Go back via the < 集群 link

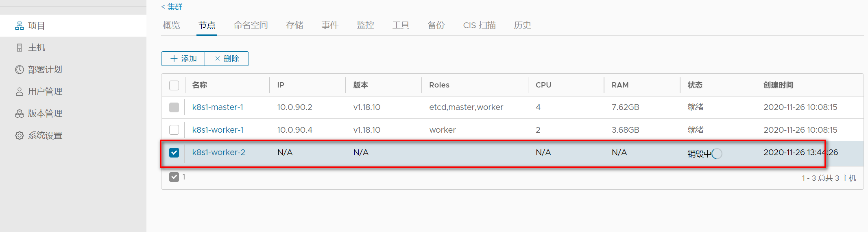coord(172,7)
